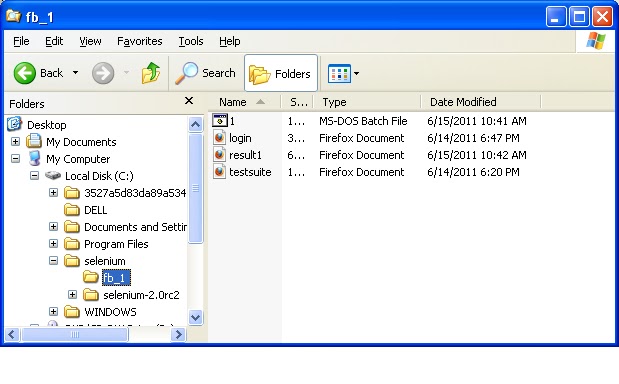This screenshot has width=619, height=384.
Task: Open the Tools menu
Action: tap(191, 41)
